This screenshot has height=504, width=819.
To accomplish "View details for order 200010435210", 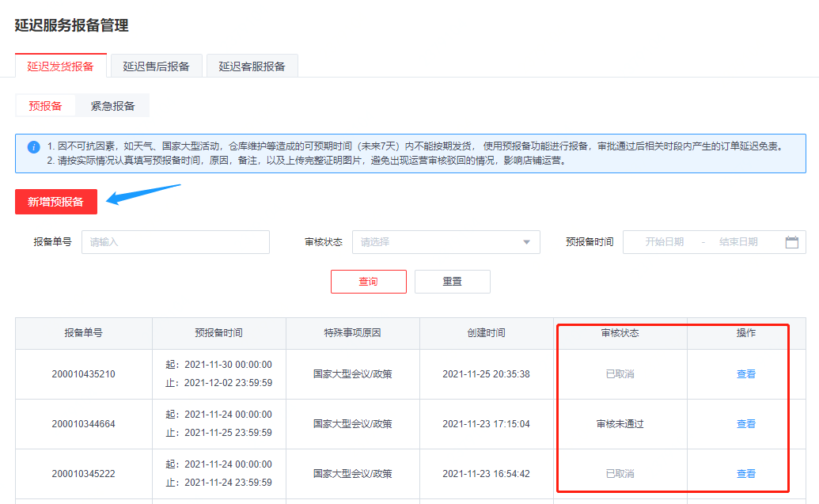I will click(x=745, y=374).
